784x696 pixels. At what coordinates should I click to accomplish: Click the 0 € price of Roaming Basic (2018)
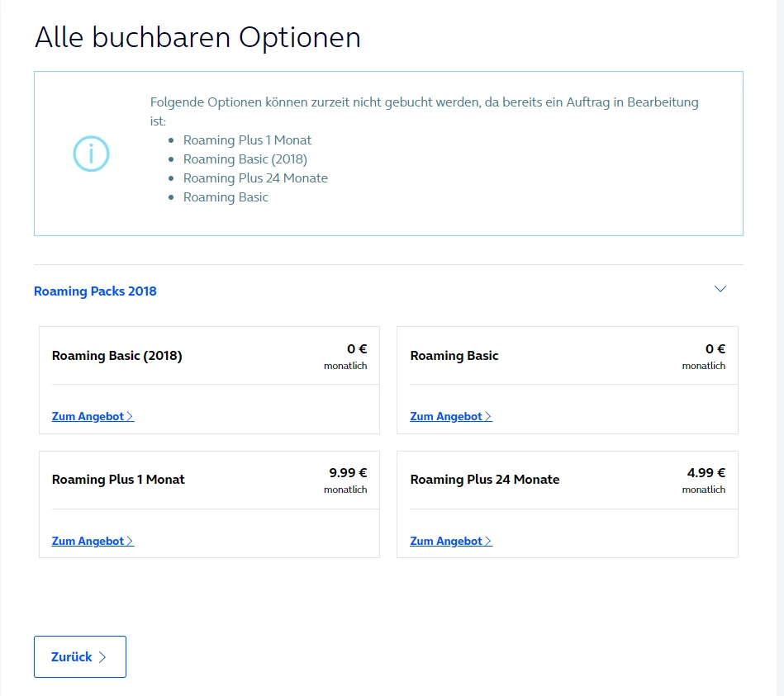pyautogui.click(x=357, y=349)
